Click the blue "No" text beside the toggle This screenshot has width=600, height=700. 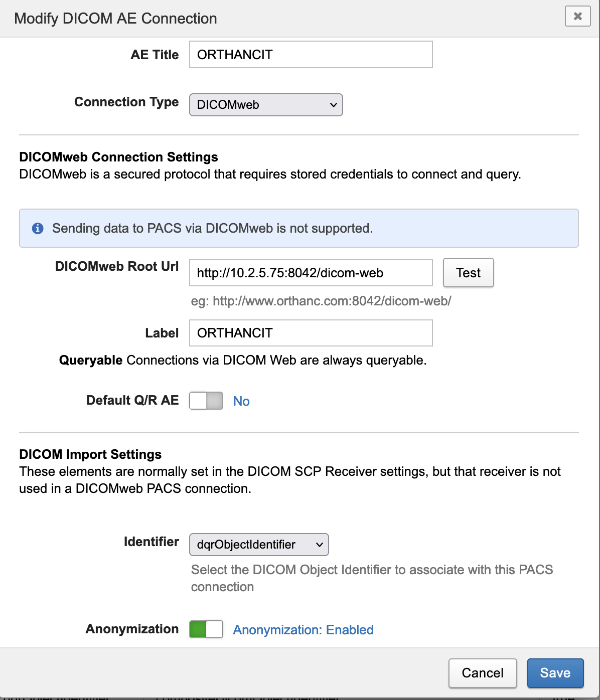(241, 401)
